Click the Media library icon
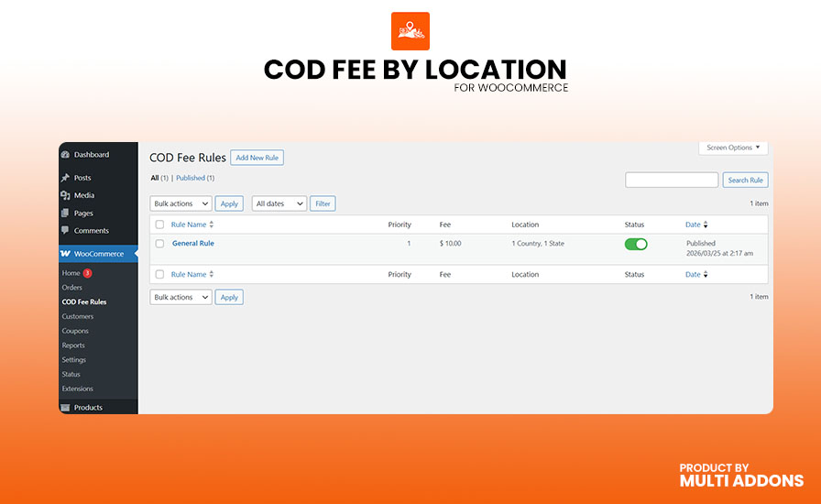This screenshot has width=821, height=504. [x=65, y=195]
